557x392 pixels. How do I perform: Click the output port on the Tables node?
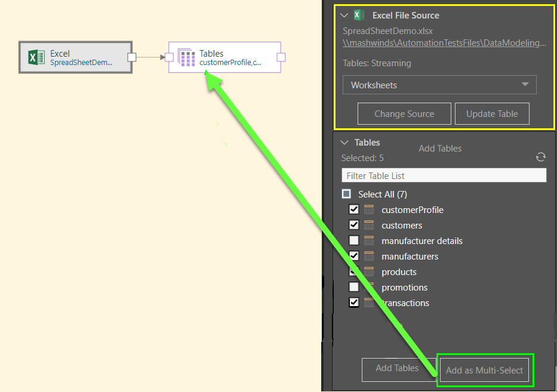[281, 57]
